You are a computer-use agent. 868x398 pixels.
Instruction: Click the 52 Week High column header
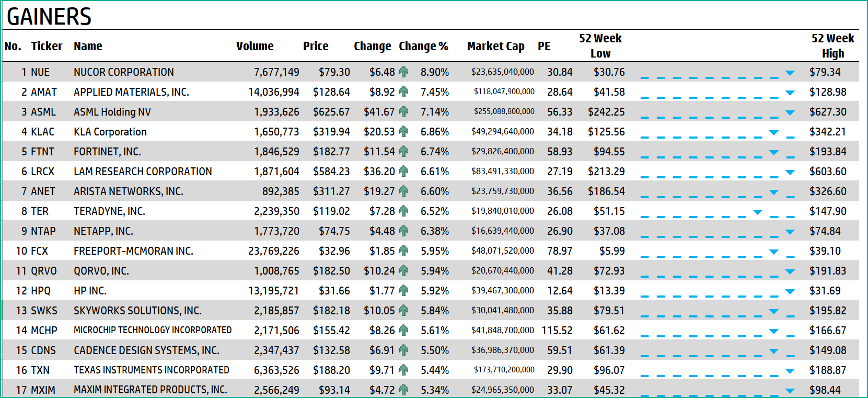832,46
